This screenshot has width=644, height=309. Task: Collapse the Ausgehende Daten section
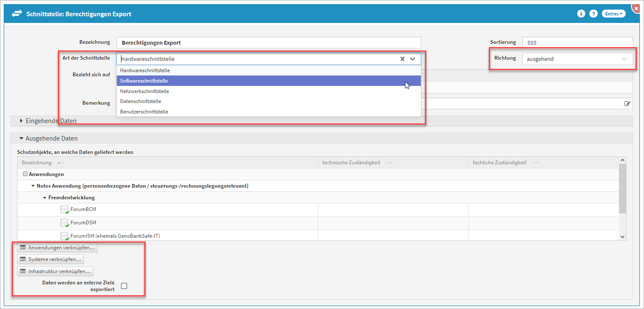[x=22, y=138]
